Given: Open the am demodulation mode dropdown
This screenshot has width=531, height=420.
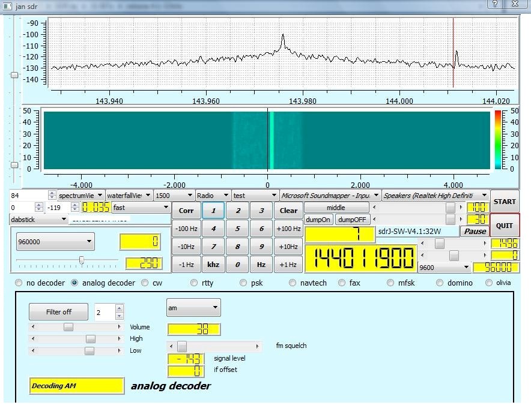Looking at the screenshot, I should (193, 308).
